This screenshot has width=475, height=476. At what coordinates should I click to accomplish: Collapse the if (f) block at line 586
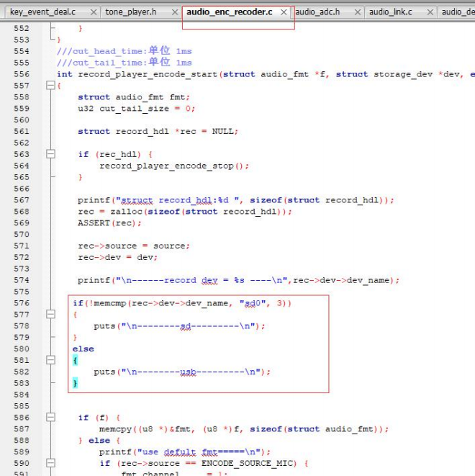50,418
